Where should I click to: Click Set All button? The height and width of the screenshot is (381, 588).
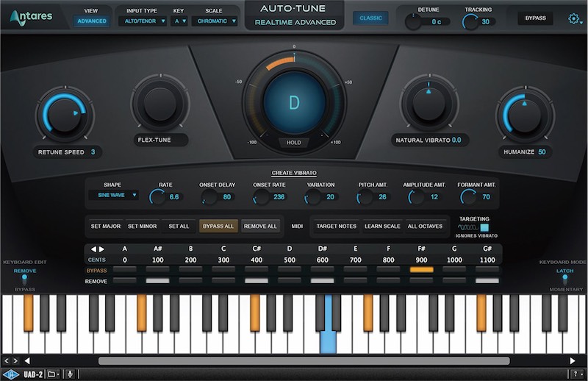179,227
